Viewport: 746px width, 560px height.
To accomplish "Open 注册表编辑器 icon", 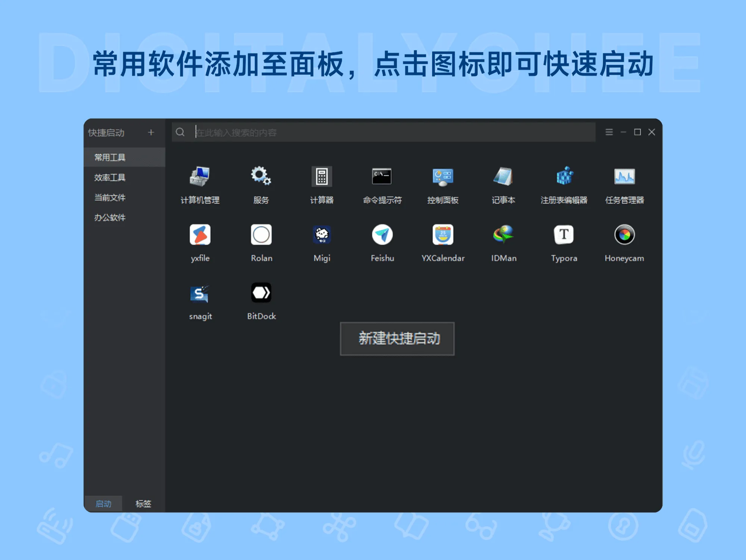I will pos(564,176).
